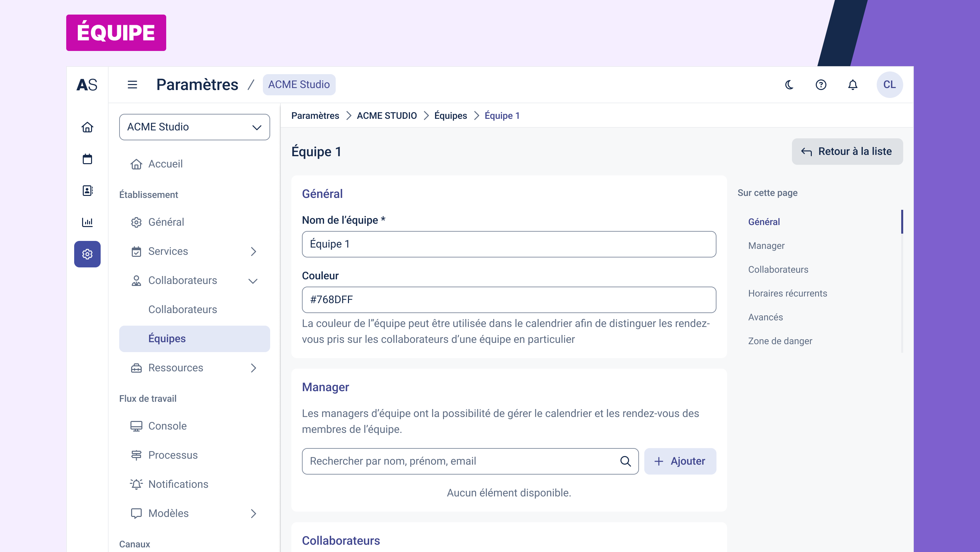The width and height of the screenshot is (980, 552).
Task: Go to ACME STUDIO breadcrumb link
Action: tap(386, 115)
